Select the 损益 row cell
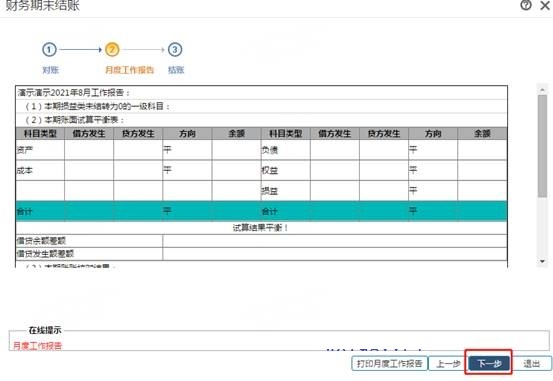Viewport: 553px width, 381px height. 286,191
